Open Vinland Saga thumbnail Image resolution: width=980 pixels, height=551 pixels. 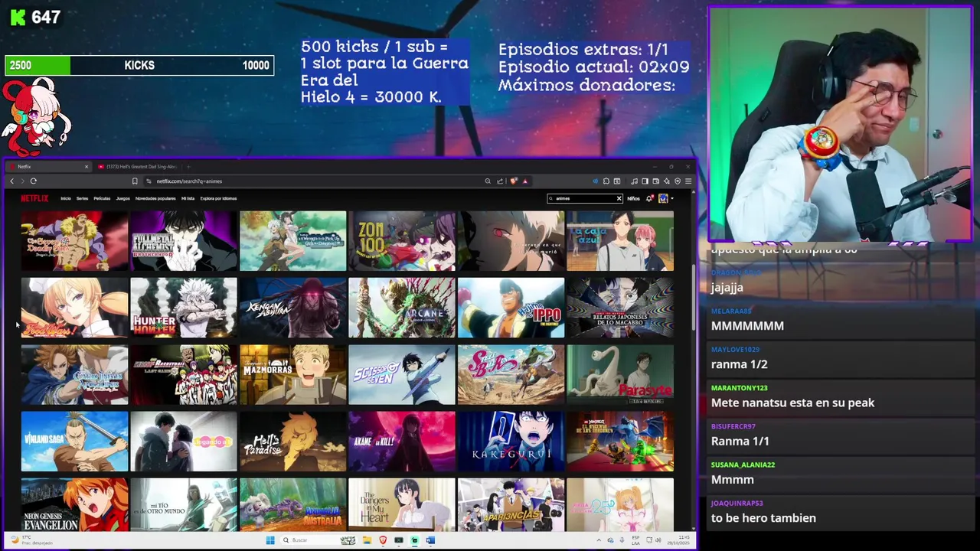point(74,442)
